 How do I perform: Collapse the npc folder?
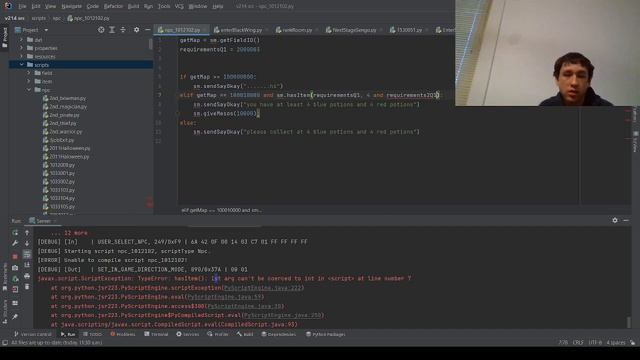tap(29, 89)
